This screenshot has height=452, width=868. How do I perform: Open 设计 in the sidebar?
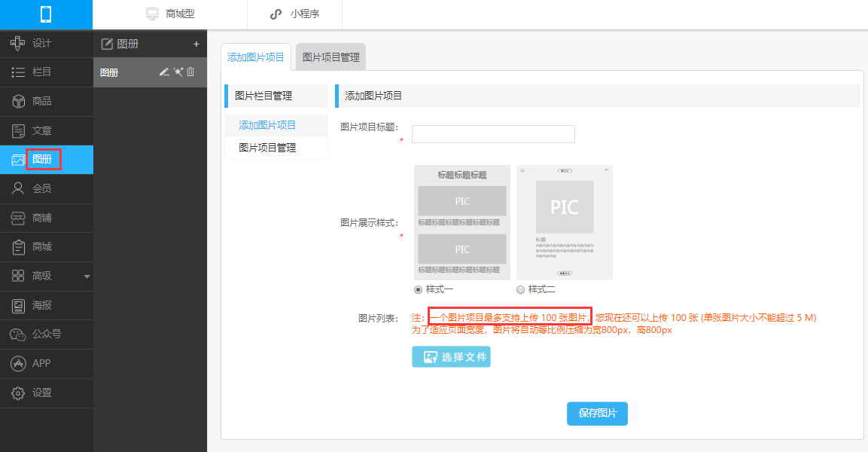coord(47,43)
